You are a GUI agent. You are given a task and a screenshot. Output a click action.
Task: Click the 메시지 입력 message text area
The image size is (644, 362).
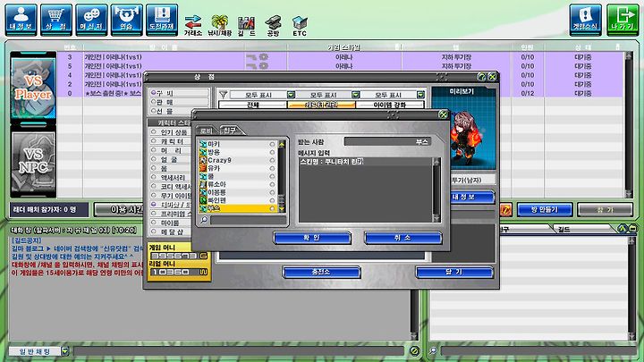366,190
